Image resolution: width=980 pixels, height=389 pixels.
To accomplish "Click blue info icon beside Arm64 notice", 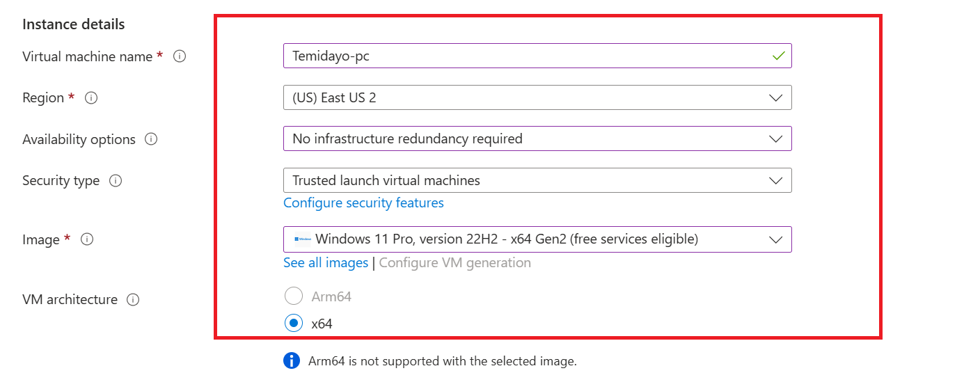I will pyautogui.click(x=291, y=361).
